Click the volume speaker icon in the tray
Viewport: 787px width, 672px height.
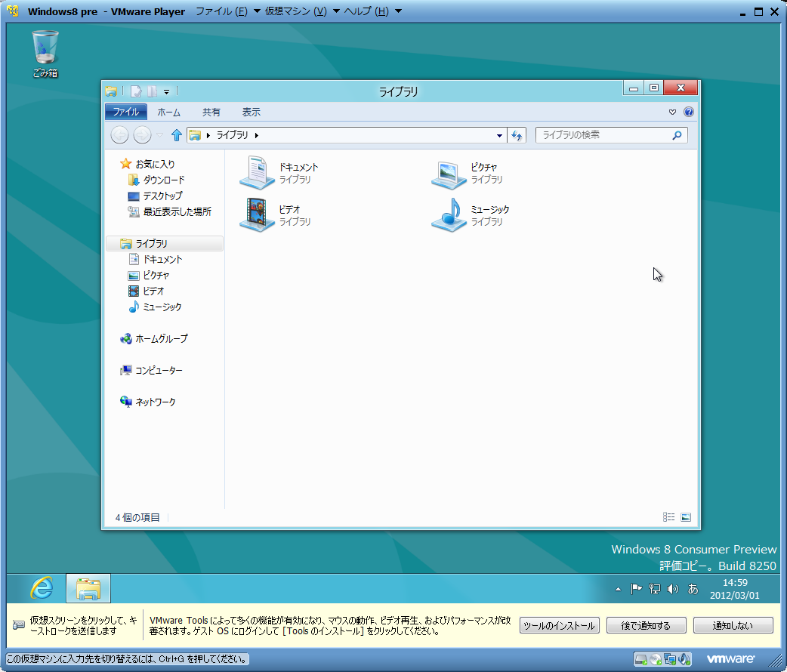point(672,589)
